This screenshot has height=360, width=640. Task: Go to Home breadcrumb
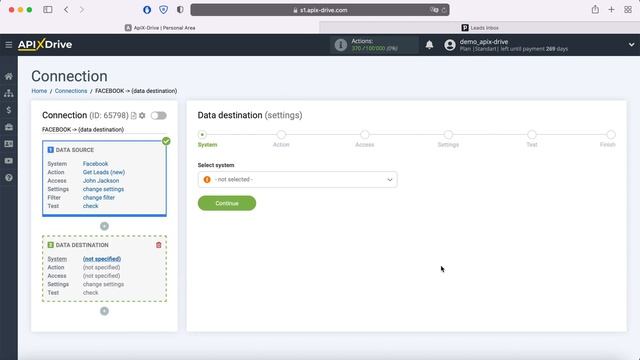point(39,91)
